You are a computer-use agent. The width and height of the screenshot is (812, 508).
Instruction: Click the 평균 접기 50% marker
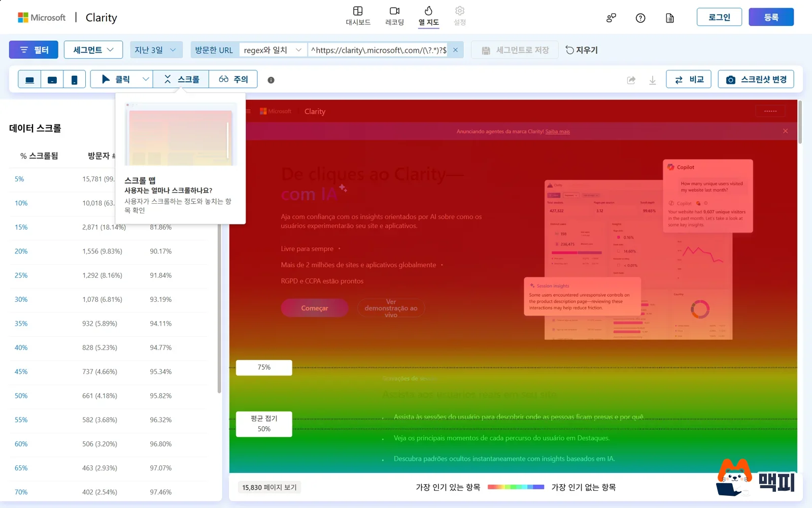[x=264, y=424]
